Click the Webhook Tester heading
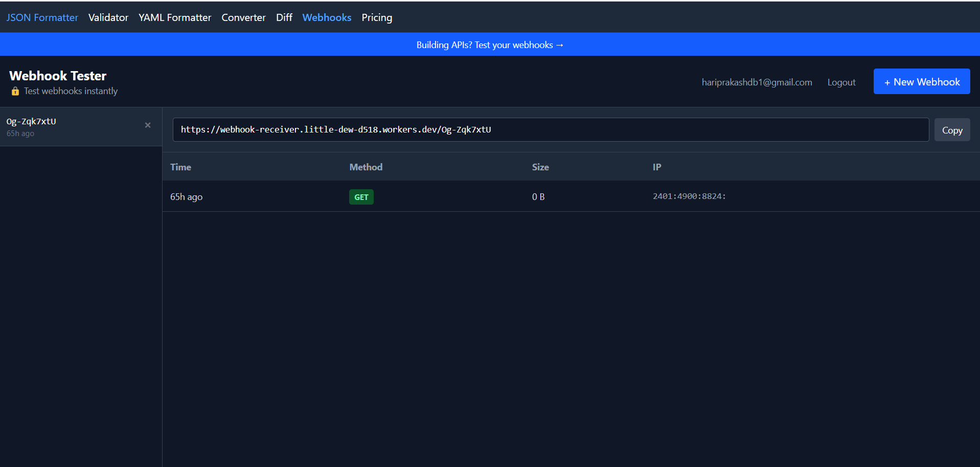Screen dimensions: 980x467 point(58,75)
